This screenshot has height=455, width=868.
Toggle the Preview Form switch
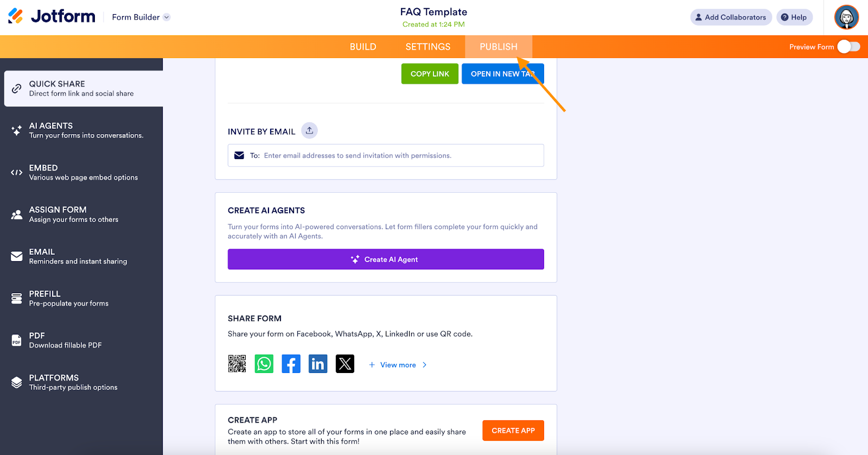[848, 47]
